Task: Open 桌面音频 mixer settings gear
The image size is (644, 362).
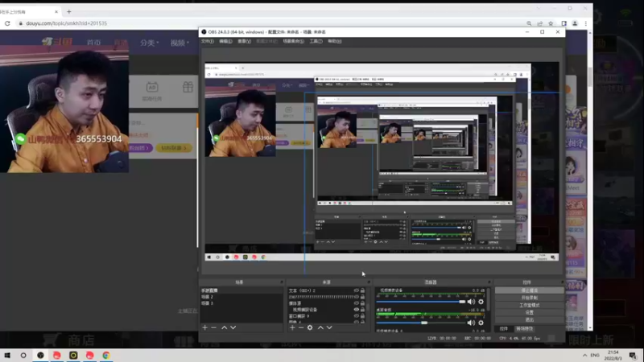Action: point(481,323)
